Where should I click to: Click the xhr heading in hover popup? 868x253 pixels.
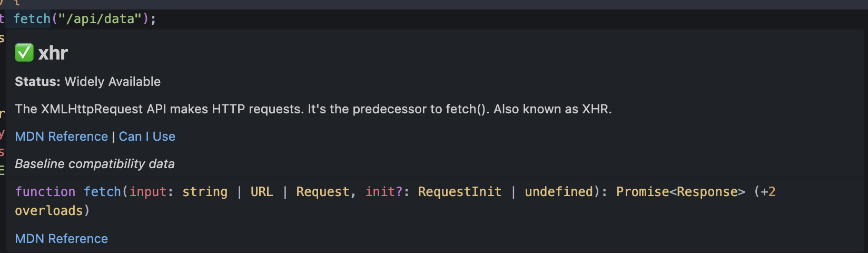click(53, 53)
